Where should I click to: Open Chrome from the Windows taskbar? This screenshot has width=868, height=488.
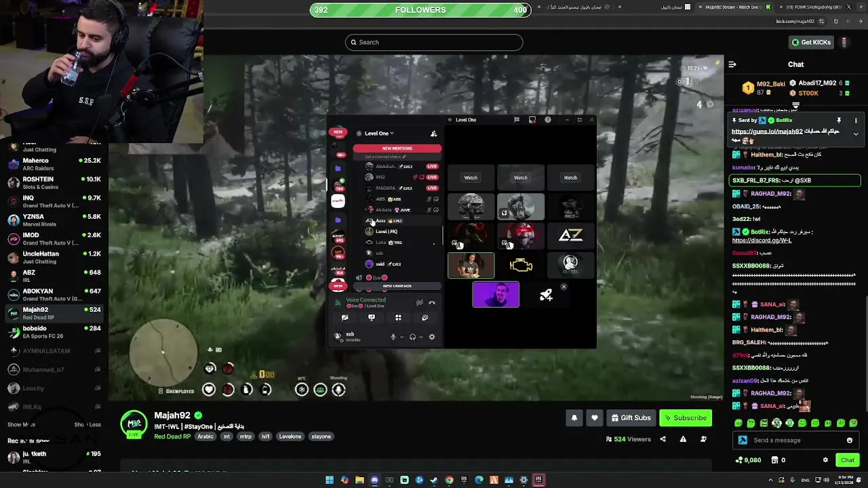(x=449, y=480)
